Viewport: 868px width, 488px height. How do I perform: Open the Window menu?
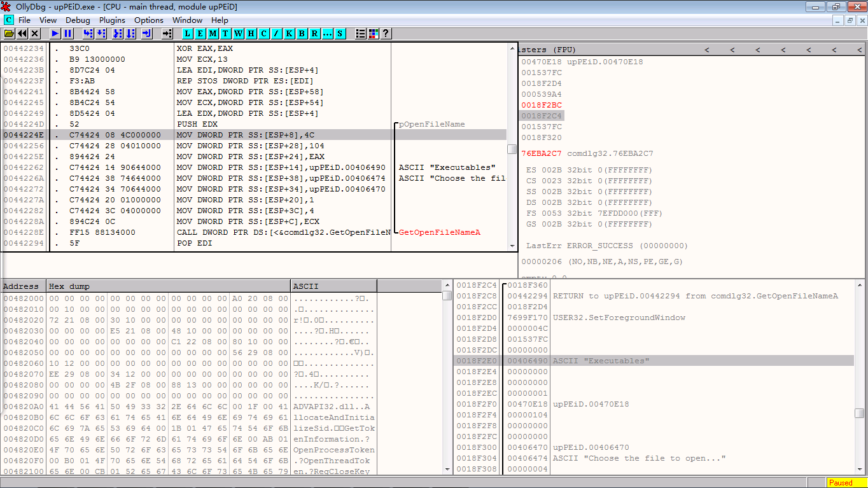188,20
